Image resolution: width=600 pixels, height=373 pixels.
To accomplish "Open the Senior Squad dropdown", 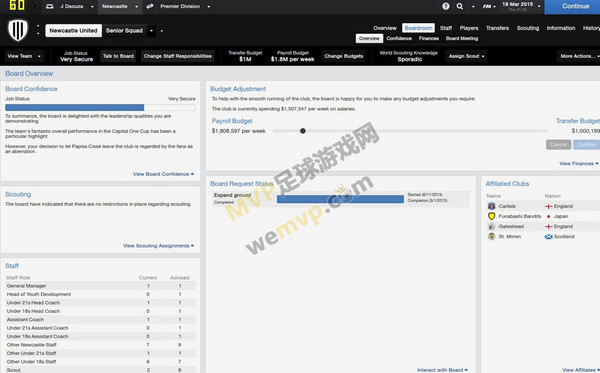I will 152,31.
